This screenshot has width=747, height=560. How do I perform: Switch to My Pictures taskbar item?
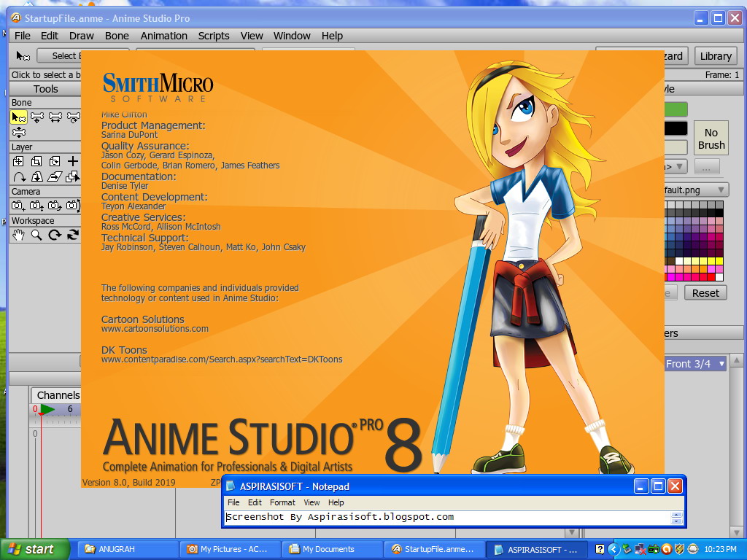[x=230, y=549]
